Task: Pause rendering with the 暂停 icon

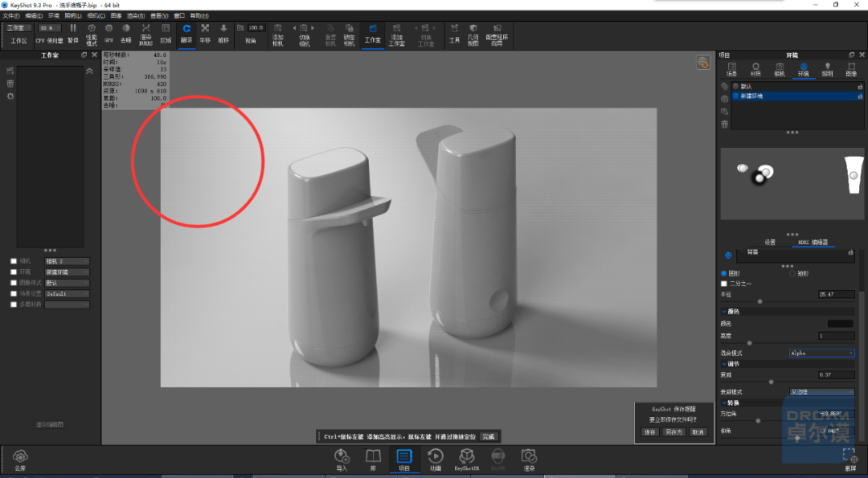Action: 73,34
